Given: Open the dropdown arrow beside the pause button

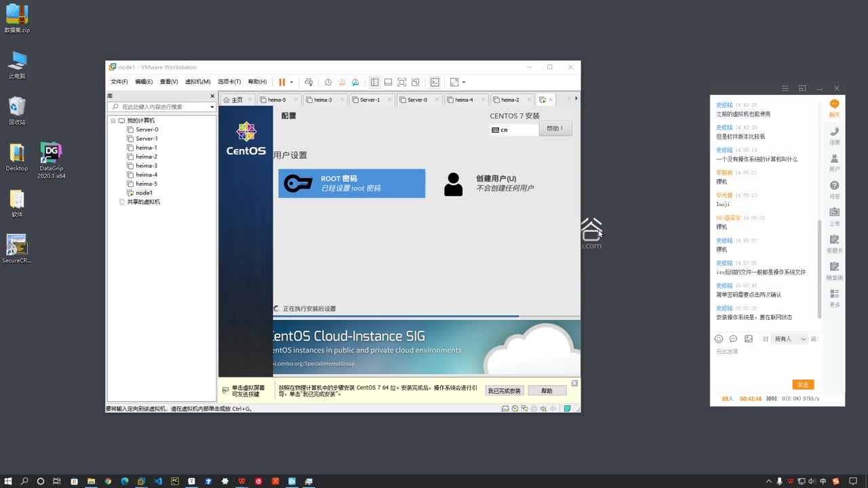Looking at the screenshot, I should coord(292,82).
